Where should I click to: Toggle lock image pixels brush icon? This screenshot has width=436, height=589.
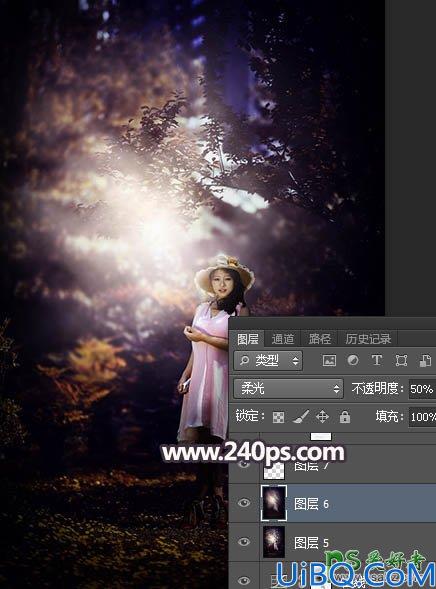click(x=301, y=417)
